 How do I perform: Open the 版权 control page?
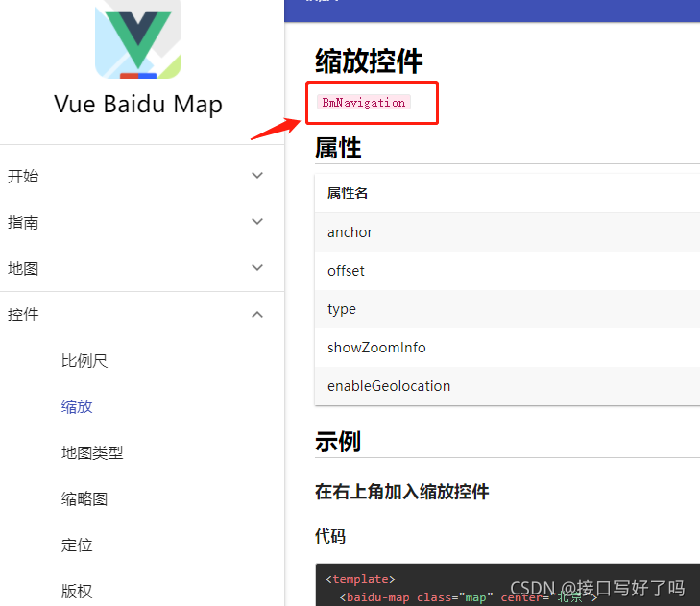pyautogui.click(x=77, y=591)
